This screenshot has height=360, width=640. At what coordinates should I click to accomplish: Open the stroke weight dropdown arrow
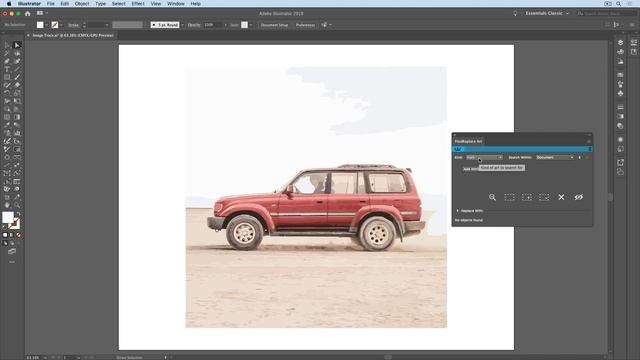point(107,25)
